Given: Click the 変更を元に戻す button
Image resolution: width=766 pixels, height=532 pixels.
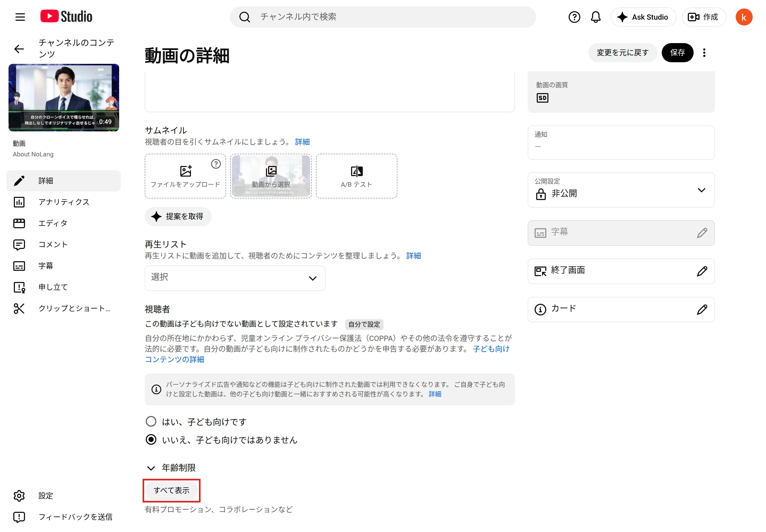Looking at the screenshot, I should [x=622, y=53].
